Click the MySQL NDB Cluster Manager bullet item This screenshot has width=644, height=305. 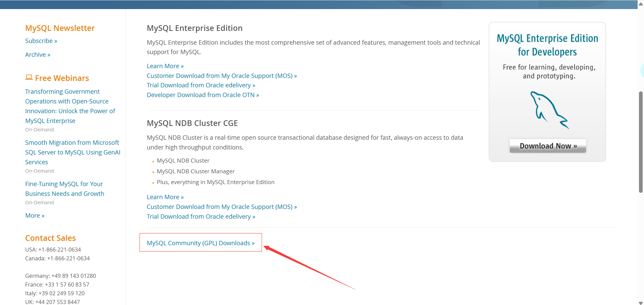196,171
